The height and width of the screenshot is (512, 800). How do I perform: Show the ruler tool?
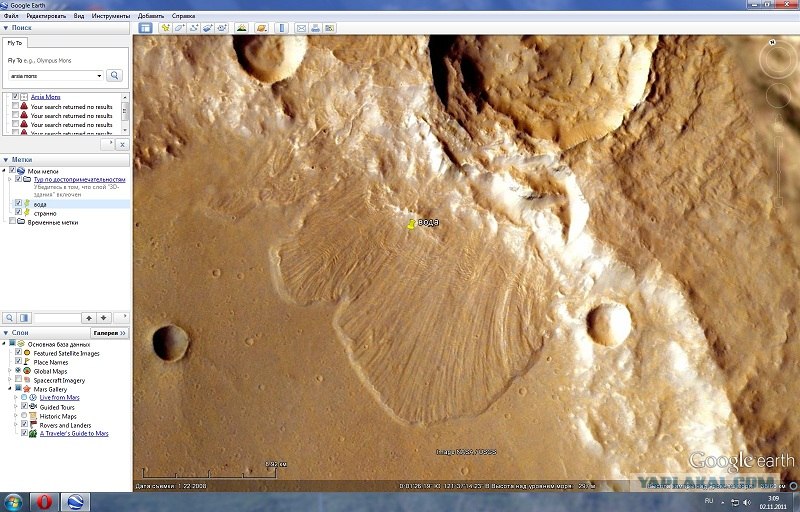[x=282, y=28]
